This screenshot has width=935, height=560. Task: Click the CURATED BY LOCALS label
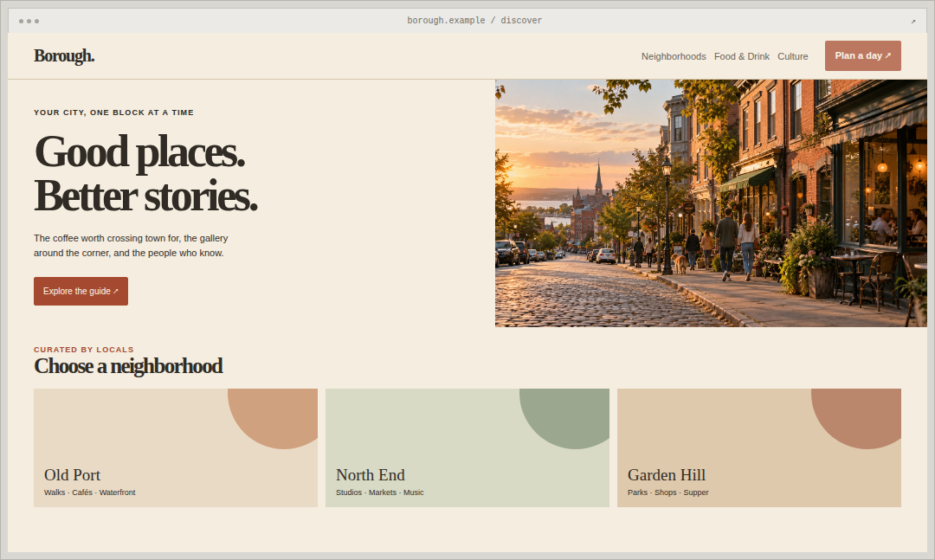(x=84, y=350)
